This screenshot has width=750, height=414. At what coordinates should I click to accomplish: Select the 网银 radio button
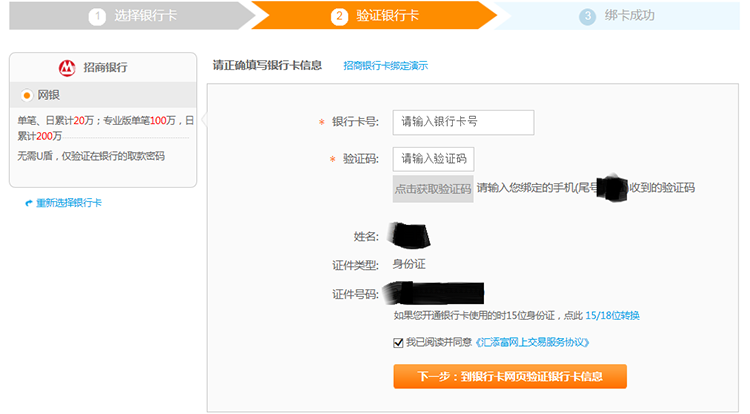tap(27, 96)
